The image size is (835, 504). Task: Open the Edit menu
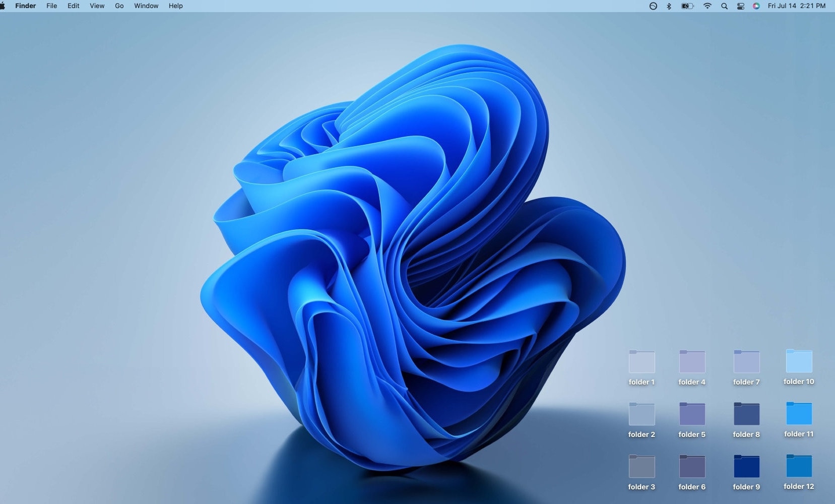click(x=73, y=6)
